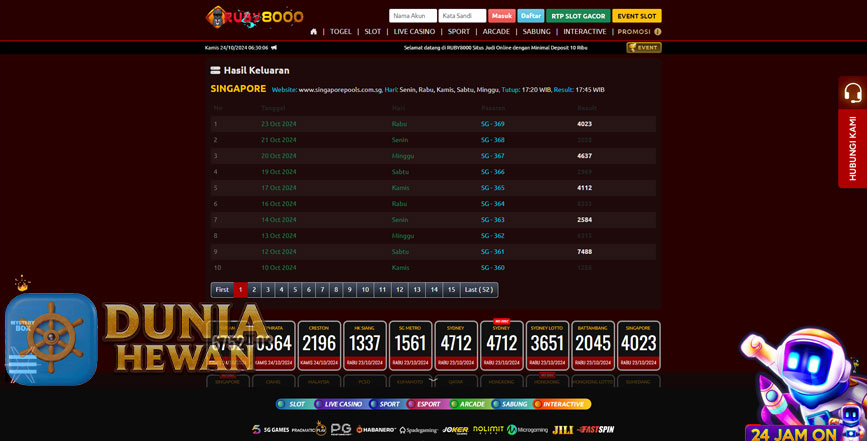Click the gold EVENT trophy badge
Viewport: 867px width, 441px height.
pyautogui.click(x=644, y=48)
